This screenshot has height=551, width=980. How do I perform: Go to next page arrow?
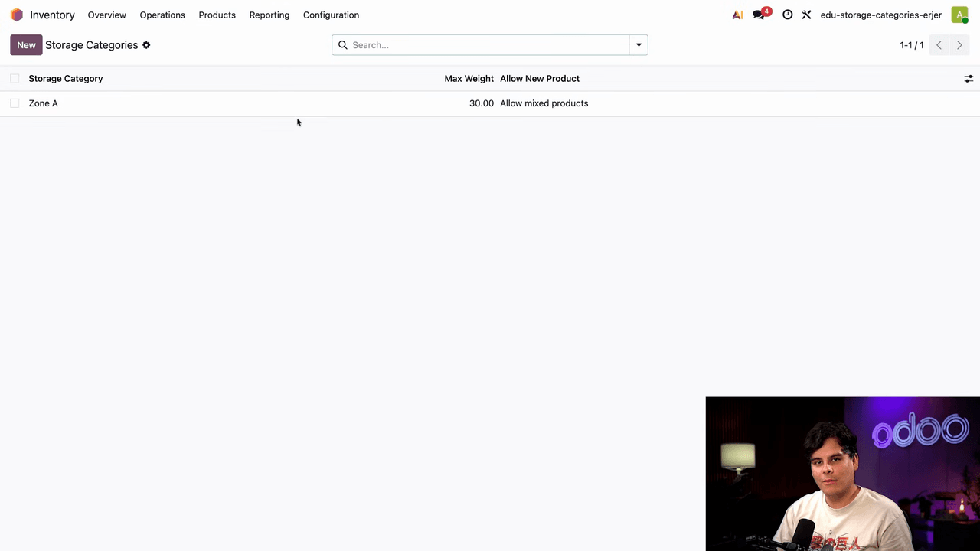click(x=959, y=45)
